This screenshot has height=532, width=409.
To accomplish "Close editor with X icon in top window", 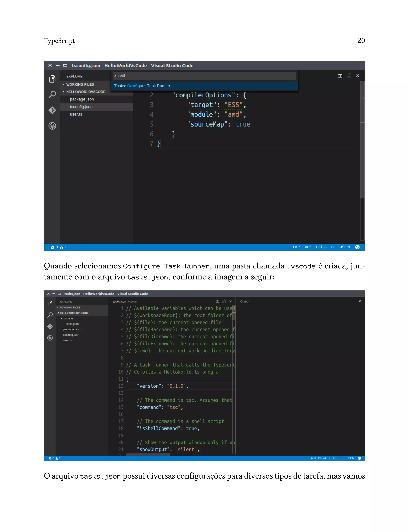I will [x=358, y=76].
